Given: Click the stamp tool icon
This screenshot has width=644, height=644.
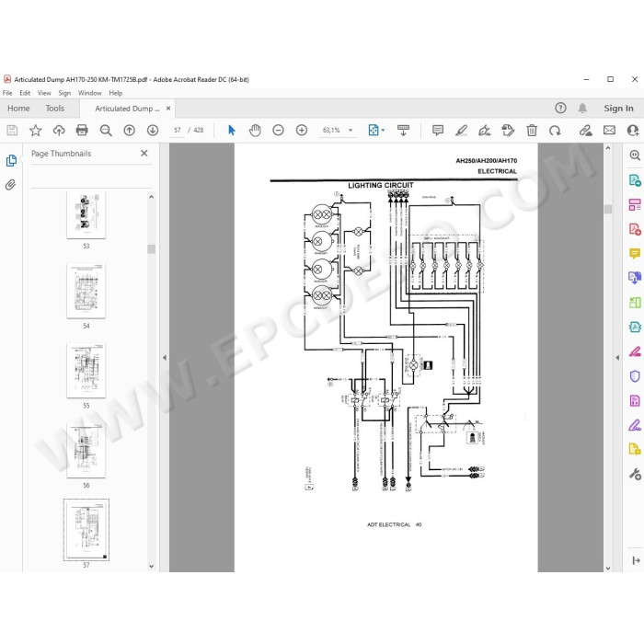Looking at the screenshot, I should 508,131.
